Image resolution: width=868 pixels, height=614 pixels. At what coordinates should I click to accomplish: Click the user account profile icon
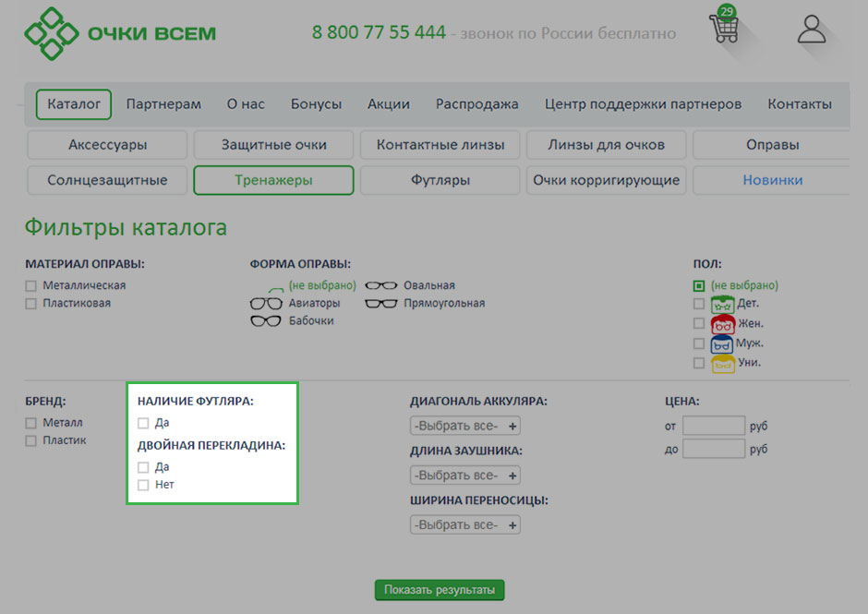pos(811,30)
